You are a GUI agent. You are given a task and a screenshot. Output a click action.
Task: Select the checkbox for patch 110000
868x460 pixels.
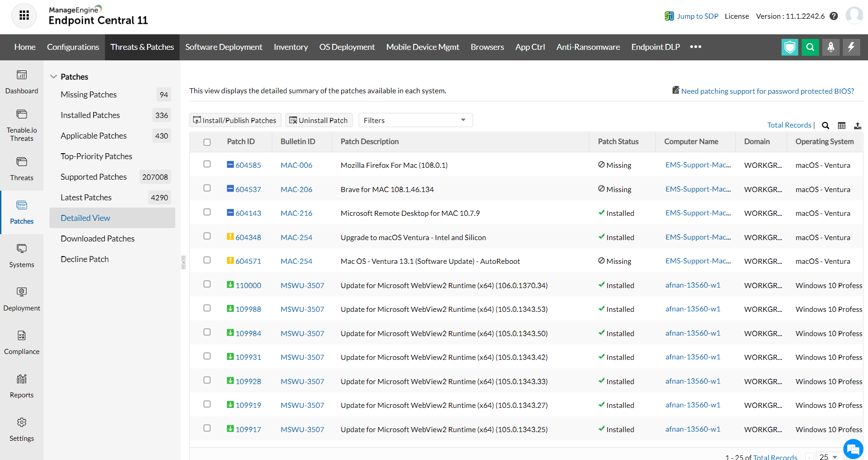tap(207, 284)
